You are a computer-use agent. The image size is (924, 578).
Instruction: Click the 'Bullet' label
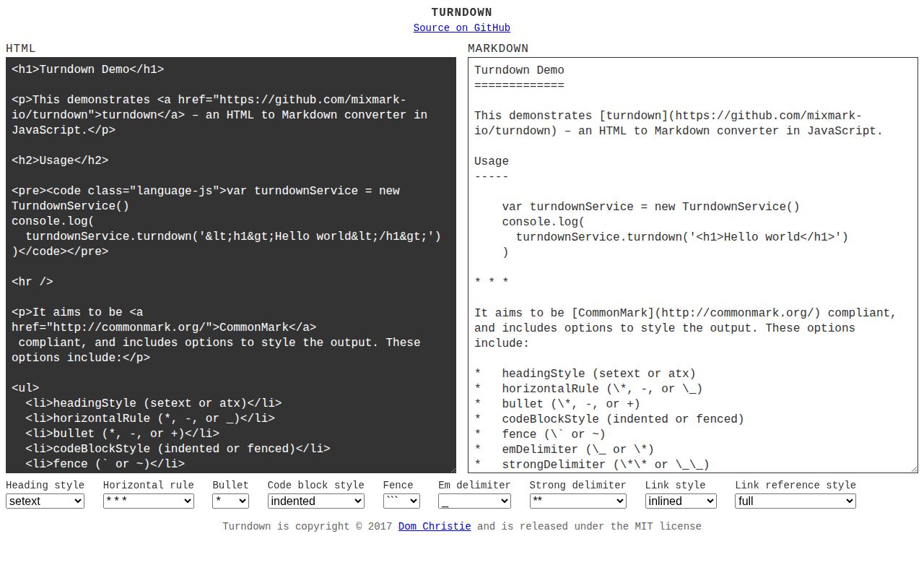pos(230,486)
